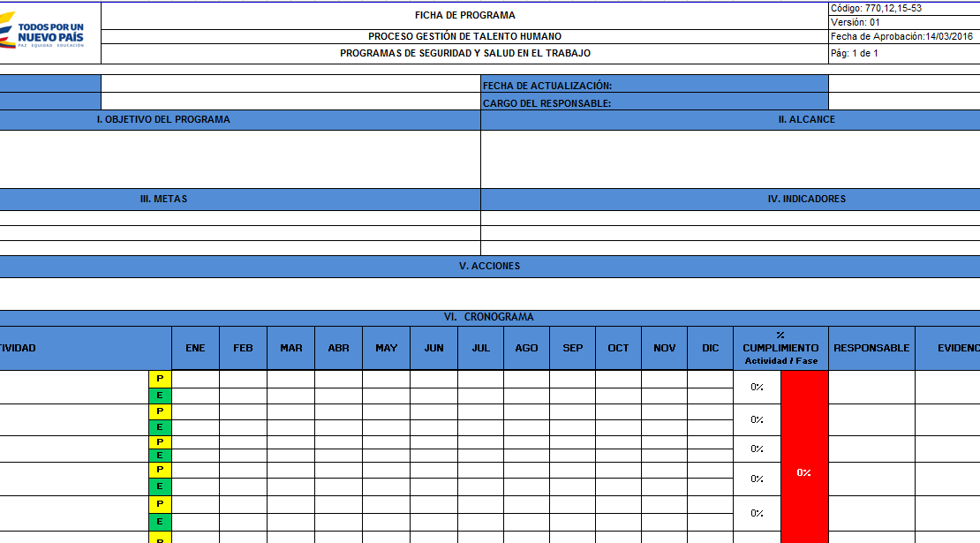Select the JUN month column header
Viewport: 980px width, 543px height.
[433, 348]
